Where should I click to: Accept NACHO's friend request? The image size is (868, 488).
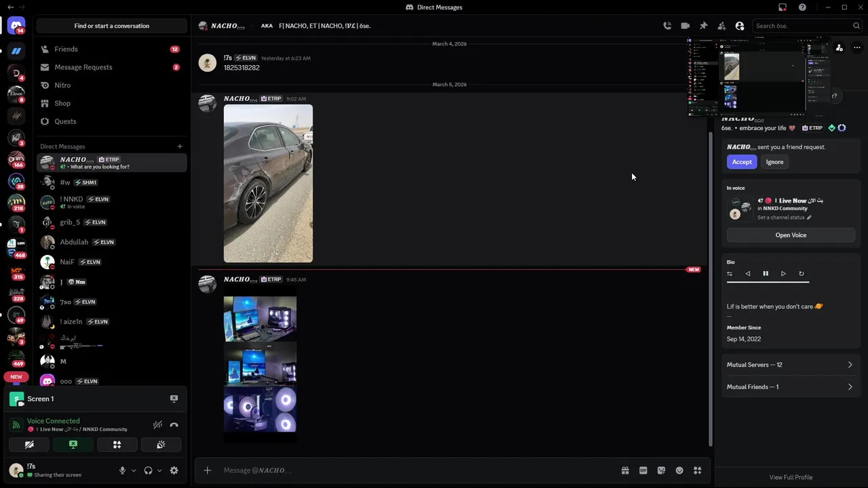[x=742, y=162]
